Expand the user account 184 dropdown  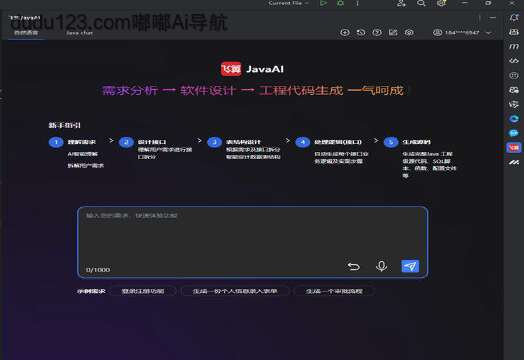coord(463,33)
